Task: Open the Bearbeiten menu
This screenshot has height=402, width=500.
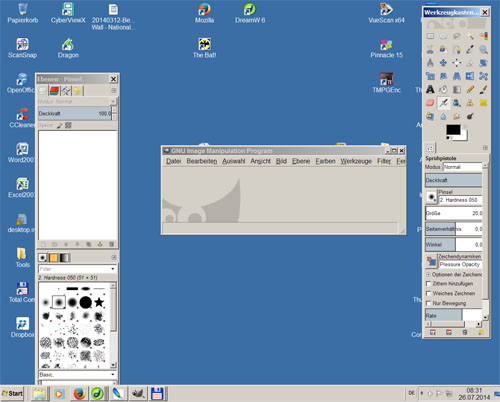Action: pyautogui.click(x=202, y=161)
